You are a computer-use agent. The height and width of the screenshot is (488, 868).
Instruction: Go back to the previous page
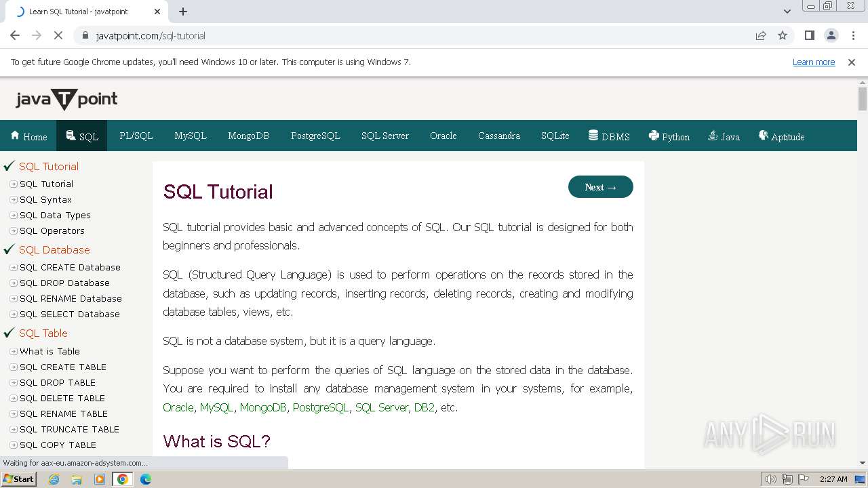(x=15, y=35)
